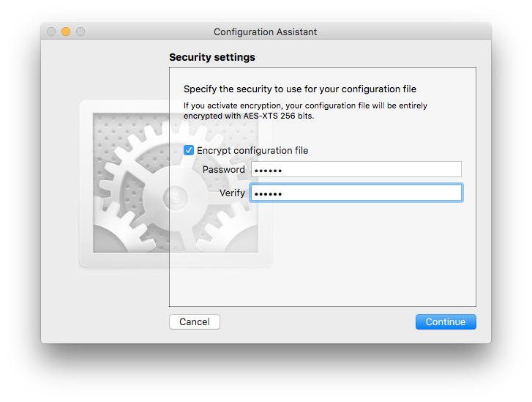Click the disabled zoom window button
This screenshot has height=402, width=532.
[80, 31]
